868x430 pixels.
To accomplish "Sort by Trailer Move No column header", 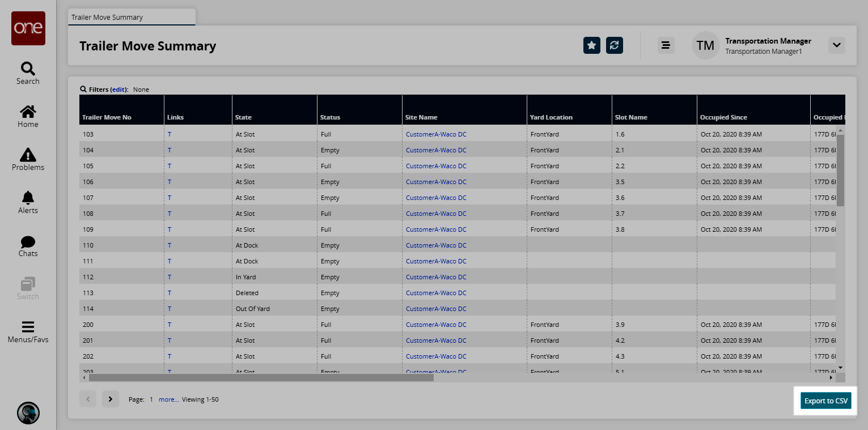I will (x=121, y=110).
